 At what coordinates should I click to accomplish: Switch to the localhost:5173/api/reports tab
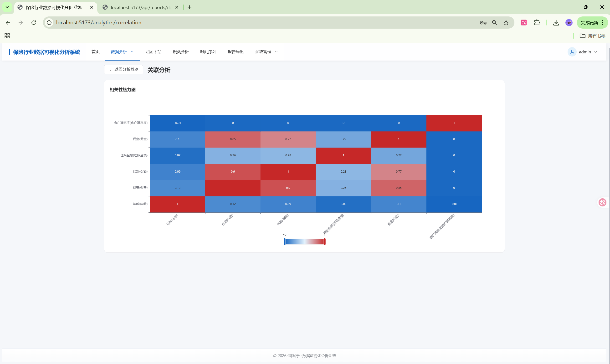coord(140,7)
